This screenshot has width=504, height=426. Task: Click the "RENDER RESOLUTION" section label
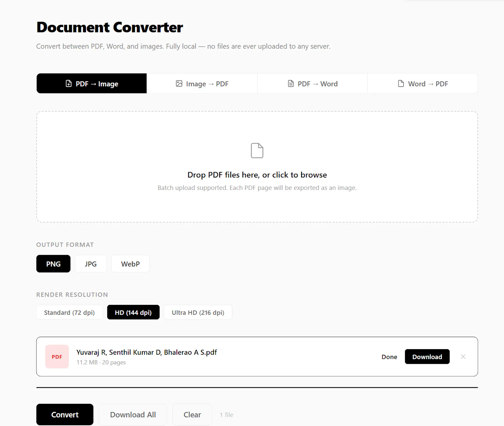tap(72, 295)
